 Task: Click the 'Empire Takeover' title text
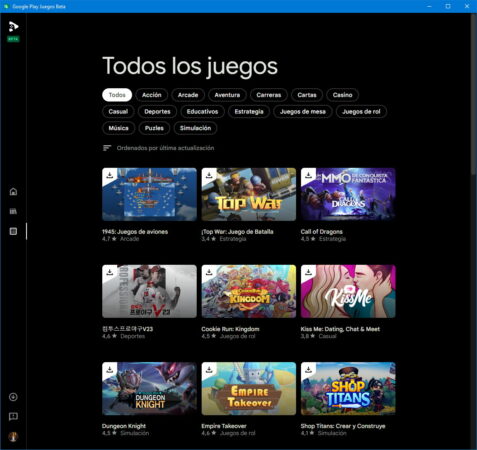(224, 426)
